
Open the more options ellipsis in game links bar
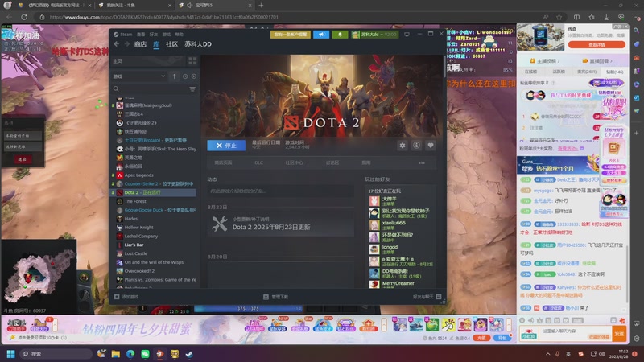click(x=422, y=163)
